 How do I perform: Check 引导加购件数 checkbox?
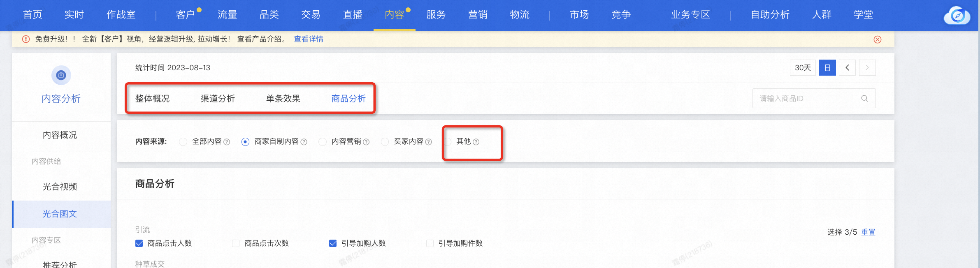(x=430, y=243)
